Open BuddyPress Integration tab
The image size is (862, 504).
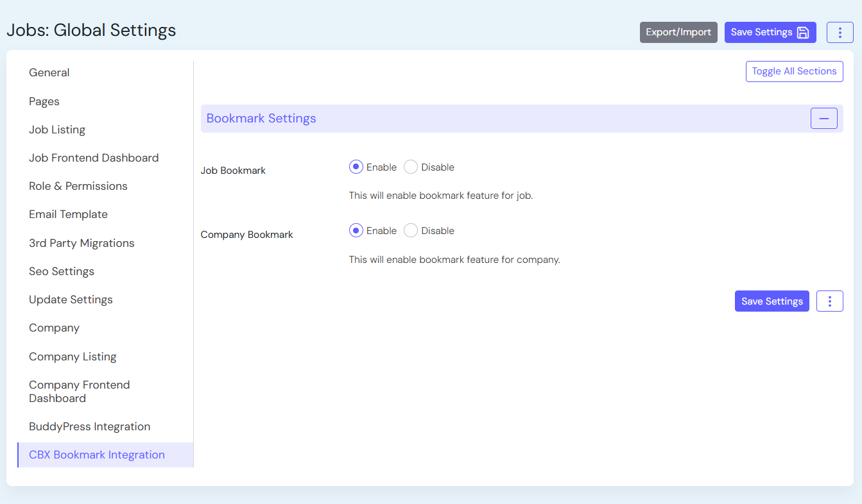coord(89,426)
